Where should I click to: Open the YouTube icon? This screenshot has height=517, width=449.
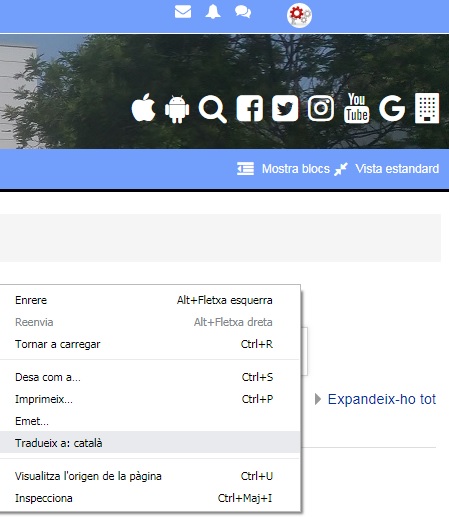356,108
